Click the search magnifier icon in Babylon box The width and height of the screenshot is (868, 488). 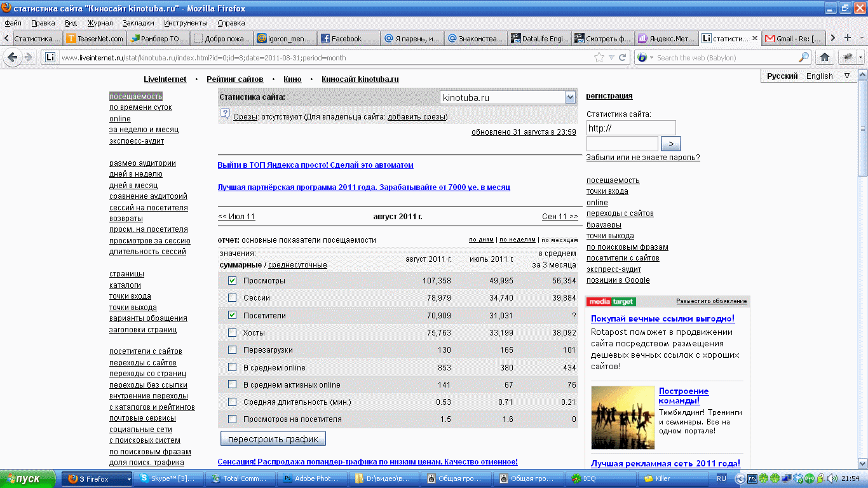pyautogui.click(x=804, y=57)
